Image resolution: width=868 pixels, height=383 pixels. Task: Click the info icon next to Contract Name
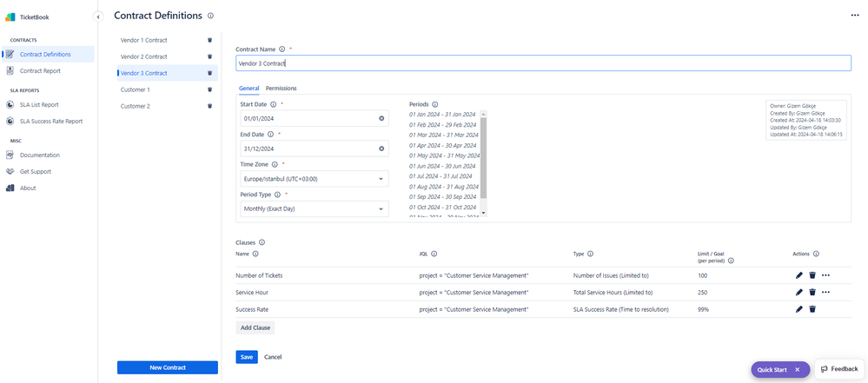coord(282,49)
